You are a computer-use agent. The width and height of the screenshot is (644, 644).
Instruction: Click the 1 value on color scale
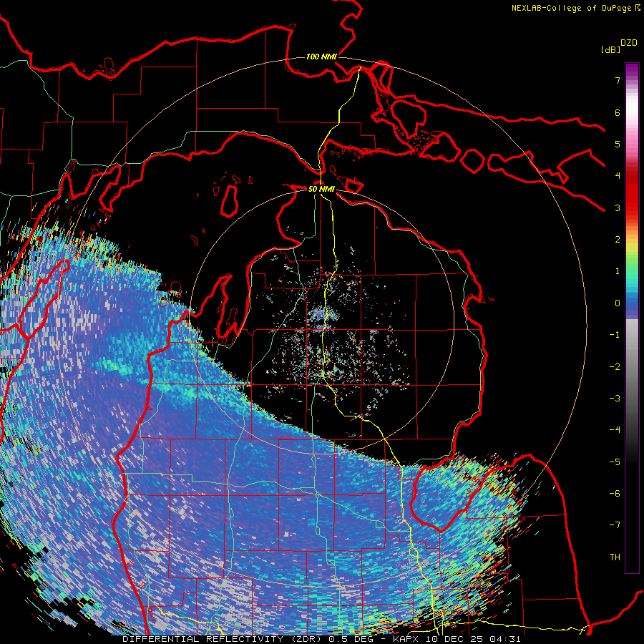(618, 271)
